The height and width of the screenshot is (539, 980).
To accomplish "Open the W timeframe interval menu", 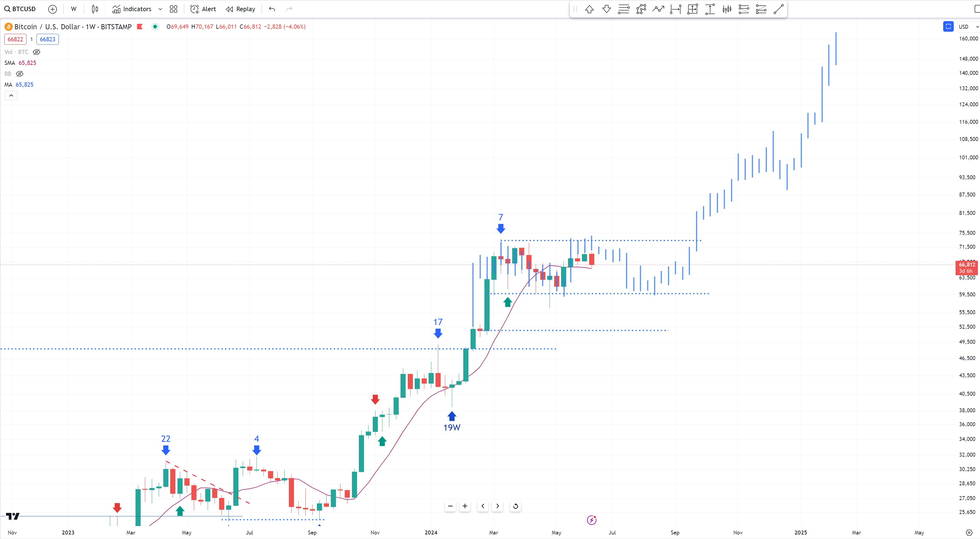I will click(x=73, y=9).
